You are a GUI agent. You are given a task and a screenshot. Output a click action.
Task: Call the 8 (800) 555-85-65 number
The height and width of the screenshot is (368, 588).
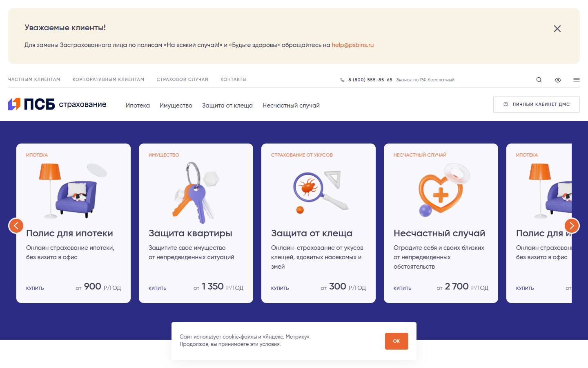(370, 80)
